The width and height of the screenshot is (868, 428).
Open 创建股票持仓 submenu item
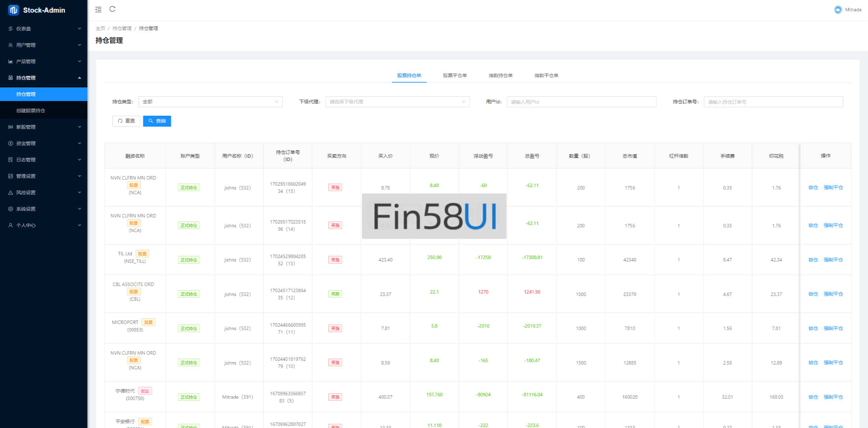31,111
